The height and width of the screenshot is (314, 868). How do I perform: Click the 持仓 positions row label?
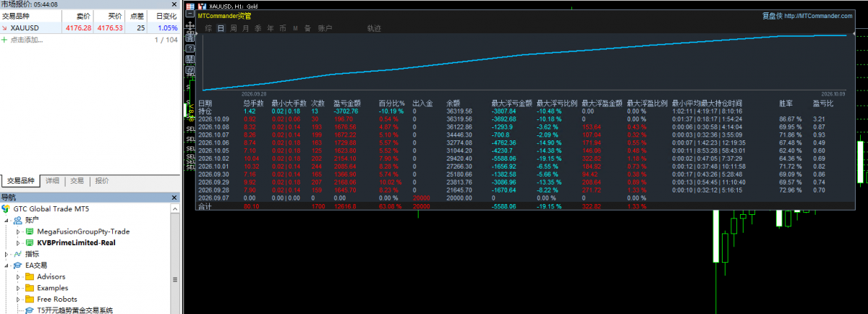(205, 111)
